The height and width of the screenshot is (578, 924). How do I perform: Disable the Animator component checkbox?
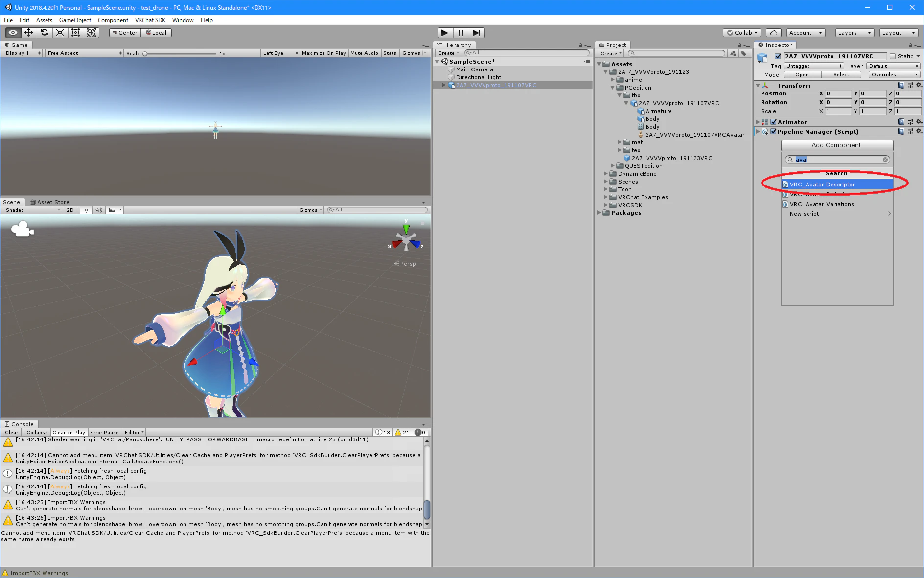coord(774,122)
